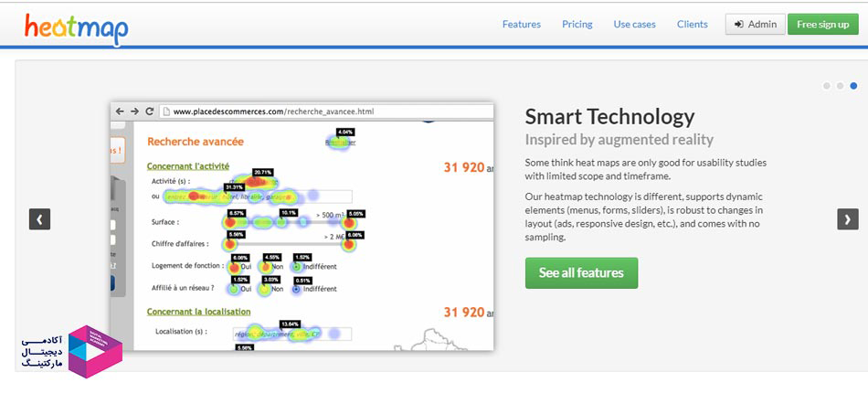
Task: Go to previous carousel slide arrow
Action: pos(40,219)
